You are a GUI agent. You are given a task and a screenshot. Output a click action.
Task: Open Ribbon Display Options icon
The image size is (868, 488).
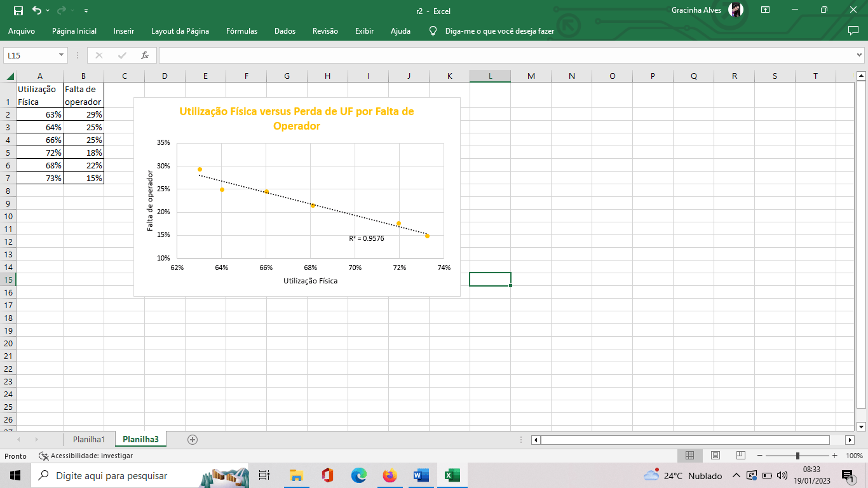coord(765,10)
